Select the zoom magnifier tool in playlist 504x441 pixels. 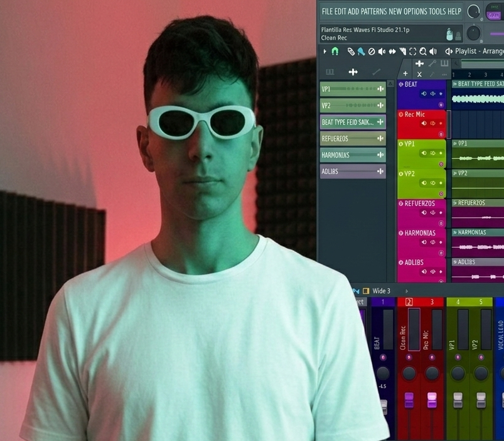[423, 52]
